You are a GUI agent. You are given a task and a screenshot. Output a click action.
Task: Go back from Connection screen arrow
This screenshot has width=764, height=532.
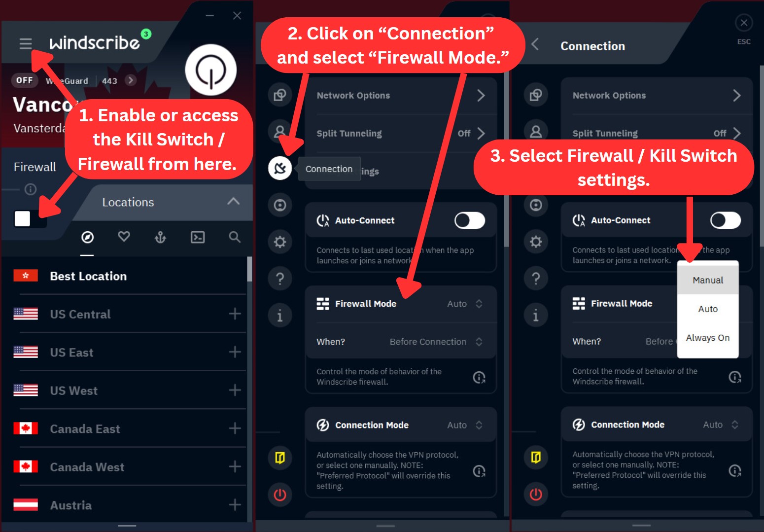535,44
